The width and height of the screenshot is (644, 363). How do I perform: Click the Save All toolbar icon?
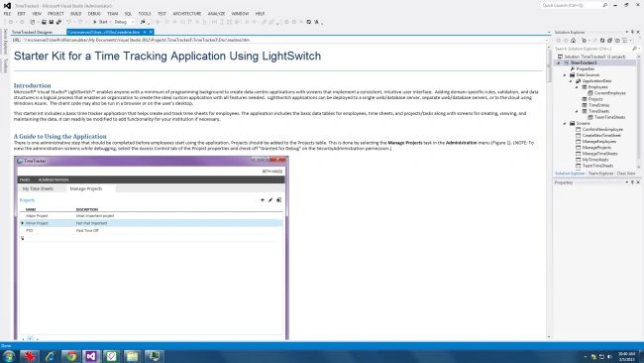pos(58,22)
